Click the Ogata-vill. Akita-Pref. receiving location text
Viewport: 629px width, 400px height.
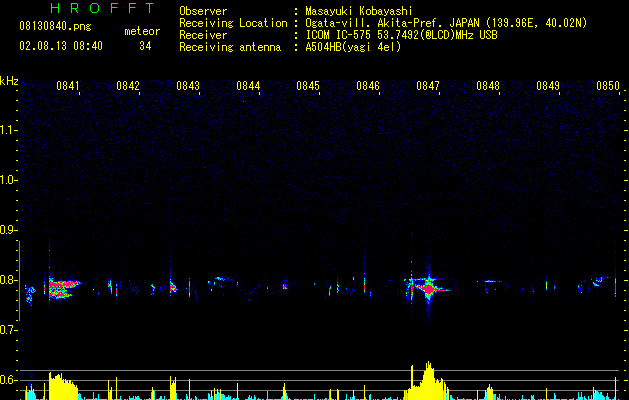pyautogui.click(x=446, y=23)
